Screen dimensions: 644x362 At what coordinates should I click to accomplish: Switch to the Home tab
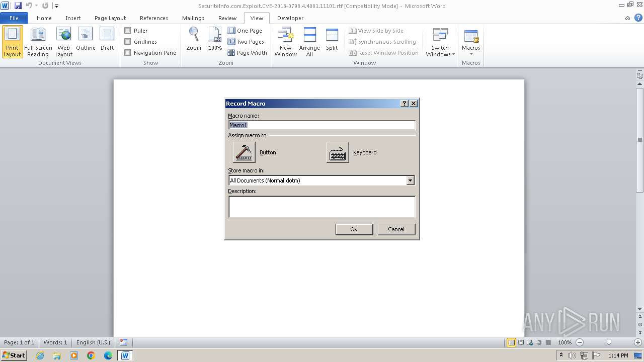44,18
